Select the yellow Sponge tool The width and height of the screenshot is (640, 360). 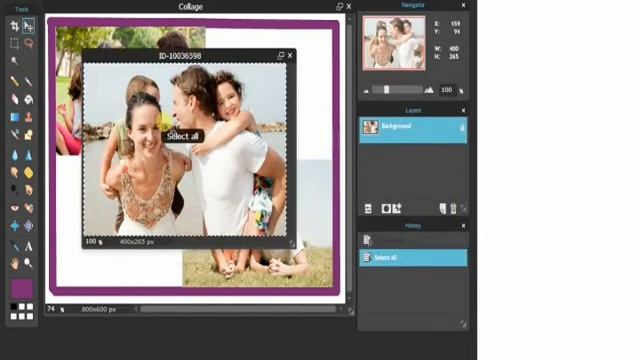pyautogui.click(x=29, y=173)
